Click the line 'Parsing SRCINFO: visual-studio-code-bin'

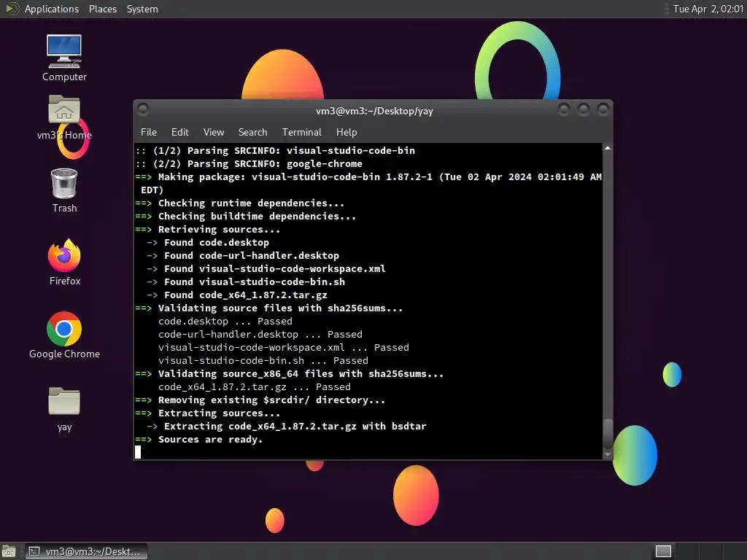(275, 150)
